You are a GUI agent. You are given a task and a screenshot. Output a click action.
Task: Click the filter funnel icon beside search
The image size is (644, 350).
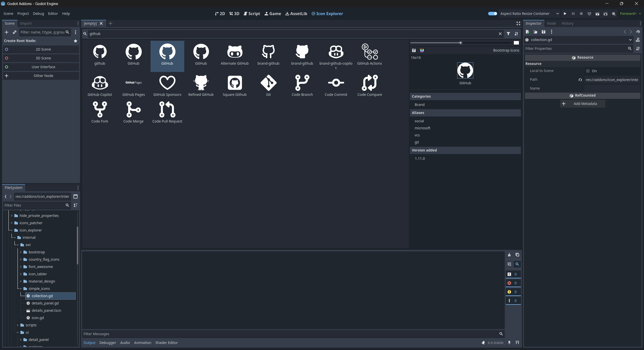508,34
